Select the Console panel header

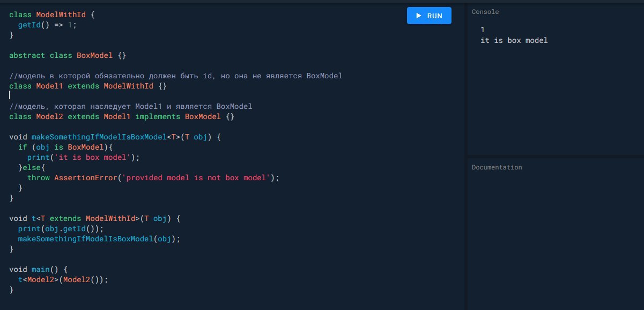(x=486, y=12)
